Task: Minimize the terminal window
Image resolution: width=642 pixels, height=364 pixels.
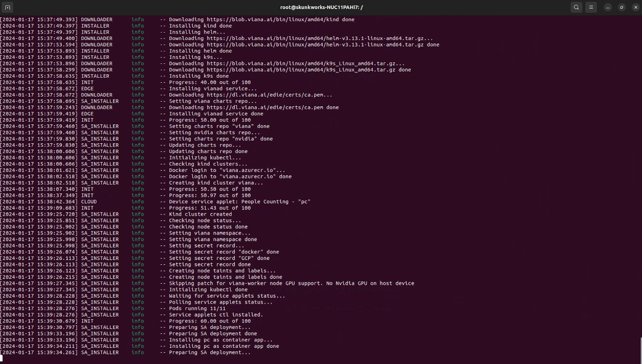Action: [x=608, y=7]
